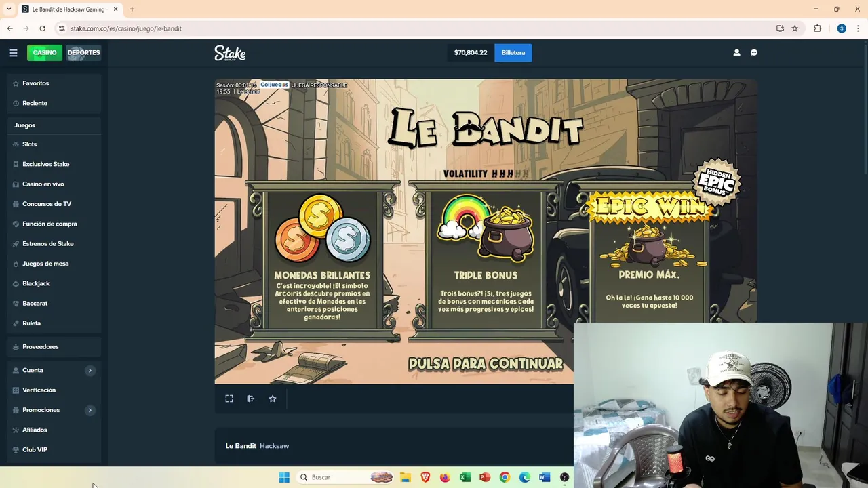Open PowerPoint from the taskbar

484,477
